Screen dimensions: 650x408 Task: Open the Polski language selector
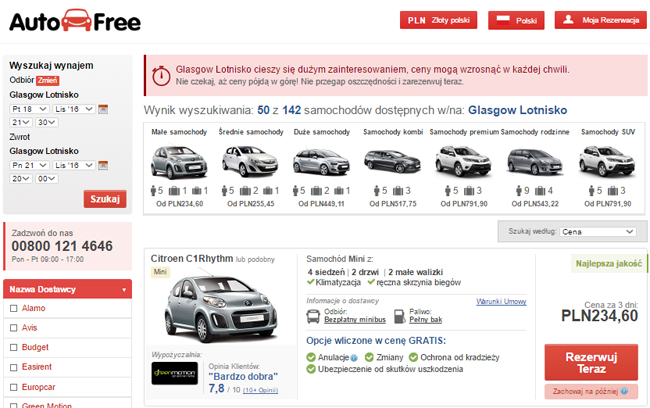tap(516, 20)
